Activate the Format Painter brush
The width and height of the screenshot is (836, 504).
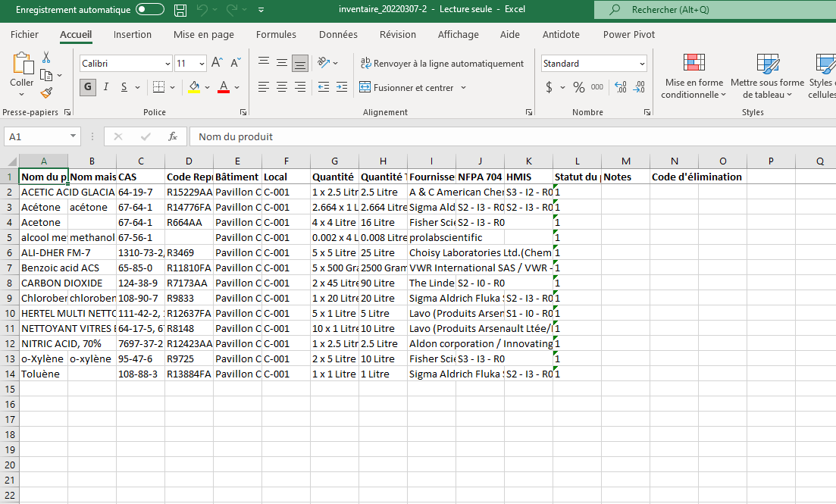(x=46, y=92)
